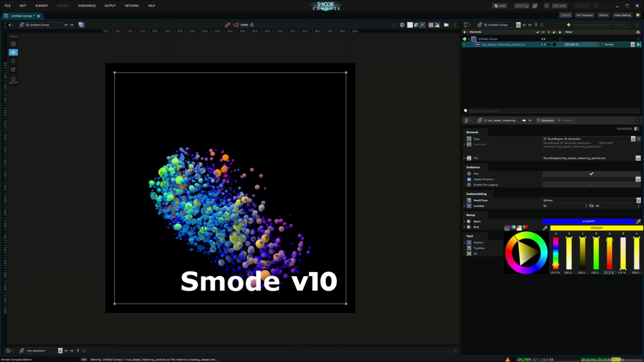
Task: Select the Move tool in Tools panel
Action: point(13,52)
